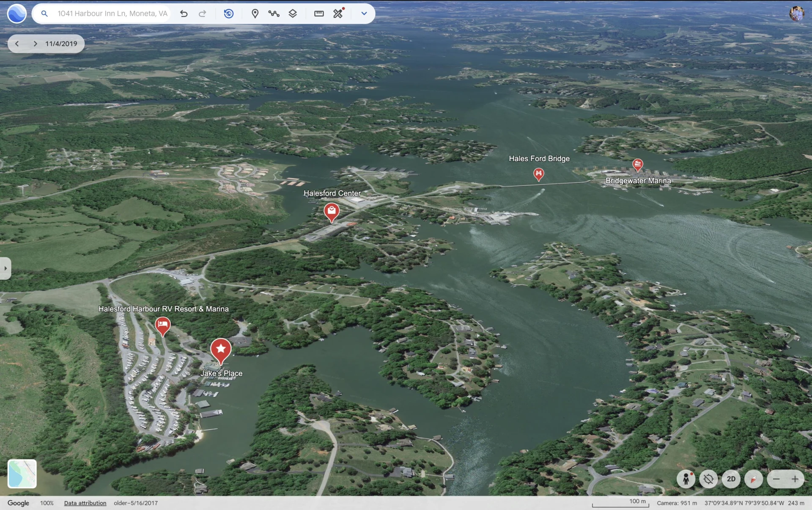Select the ruler measure tool
This screenshot has width=812, height=510.
click(x=319, y=14)
